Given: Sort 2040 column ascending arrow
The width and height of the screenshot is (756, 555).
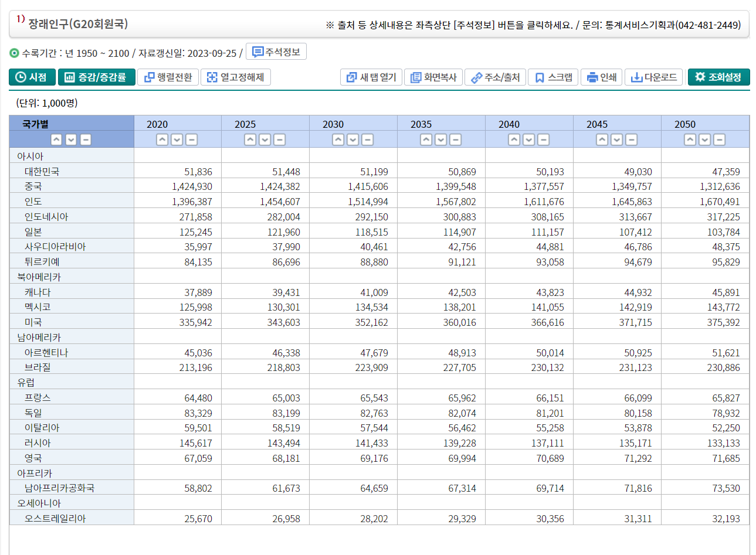Looking at the screenshot, I should (514, 139).
